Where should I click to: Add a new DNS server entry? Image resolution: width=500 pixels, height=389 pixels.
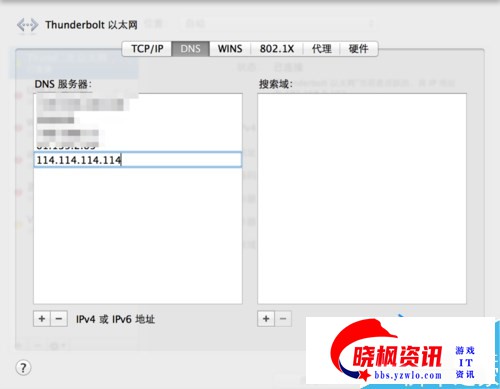tap(42, 319)
